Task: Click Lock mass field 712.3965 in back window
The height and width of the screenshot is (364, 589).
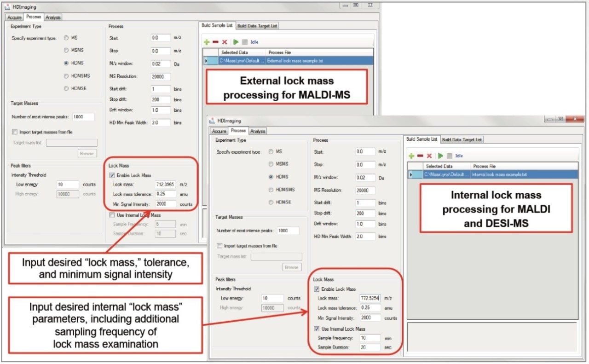Action: (x=166, y=185)
